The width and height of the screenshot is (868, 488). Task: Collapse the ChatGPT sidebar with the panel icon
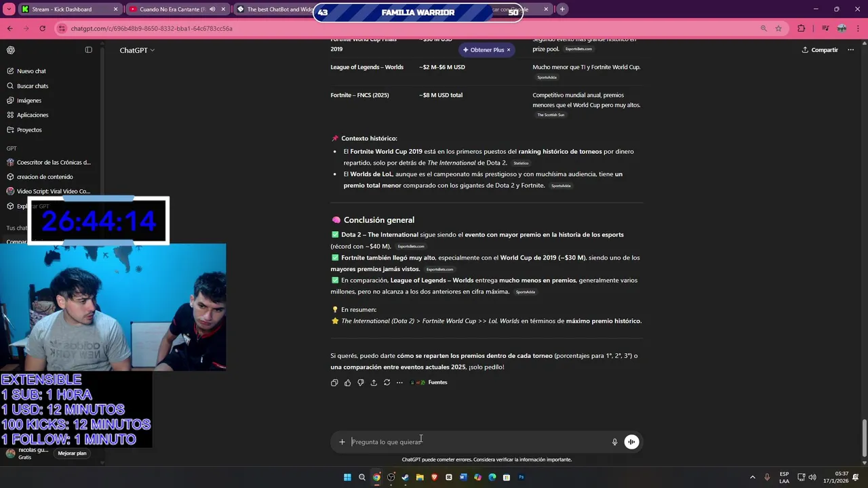pyautogui.click(x=88, y=50)
